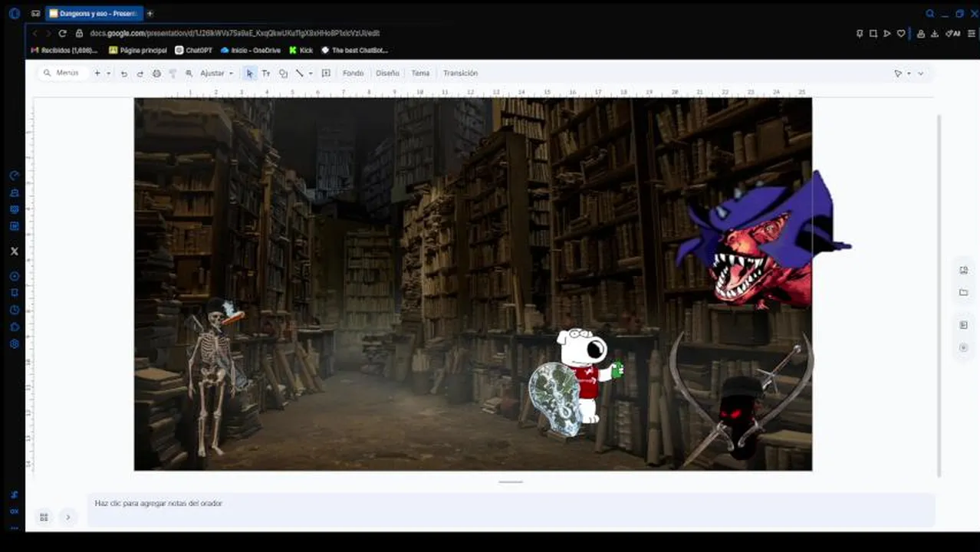Redo the last action
This screenshot has height=552, width=980.
coord(140,74)
